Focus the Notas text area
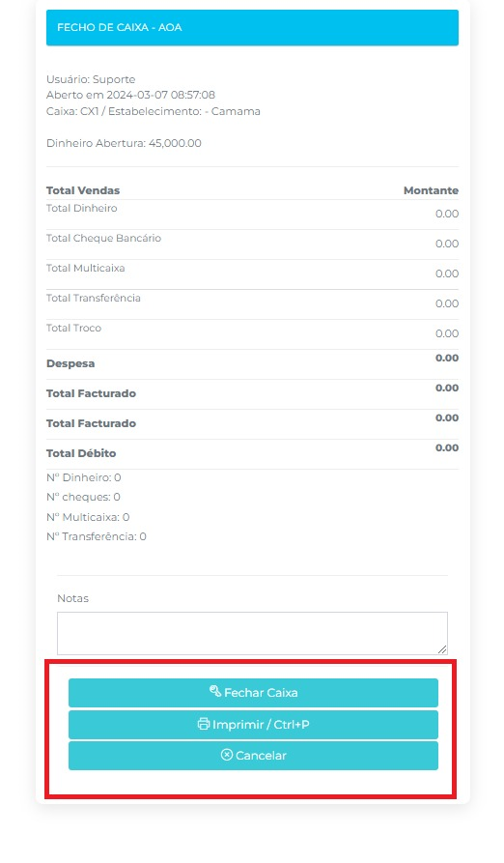Viewport: 504px width, 863px height. click(252, 633)
